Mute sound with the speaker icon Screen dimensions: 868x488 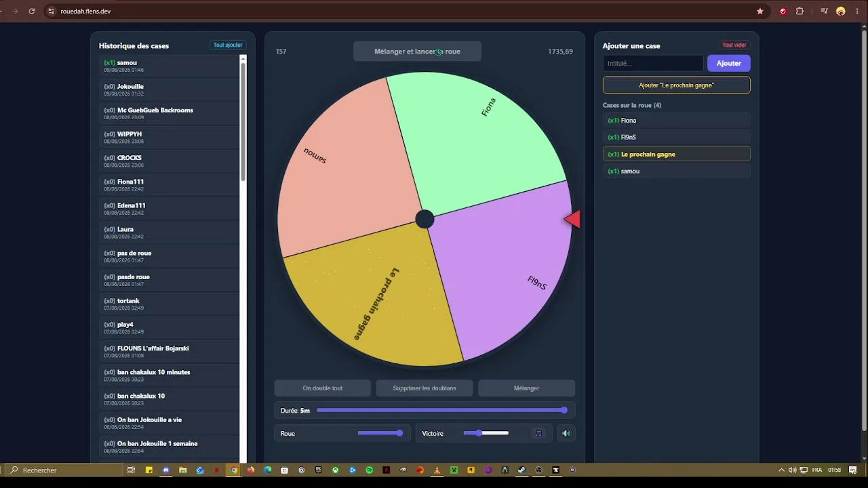click(x=566, y=433)
